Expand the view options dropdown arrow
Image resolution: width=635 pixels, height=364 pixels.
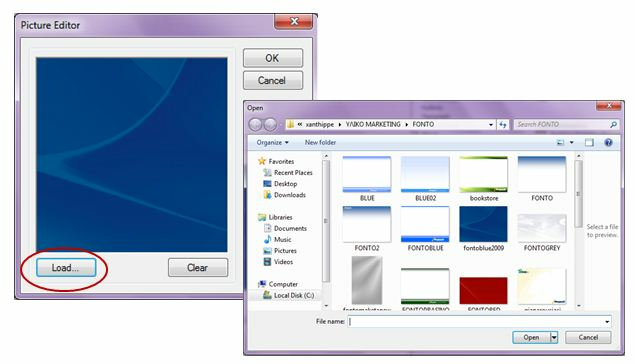pyautogui.click(x=572, y=143)
